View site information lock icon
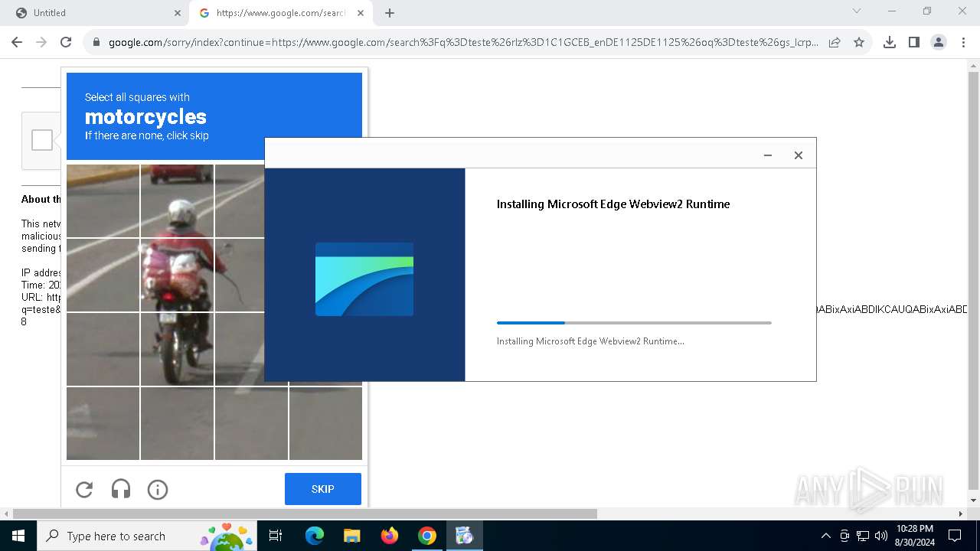This screenshot has height=551, width=980. point(96,42)
